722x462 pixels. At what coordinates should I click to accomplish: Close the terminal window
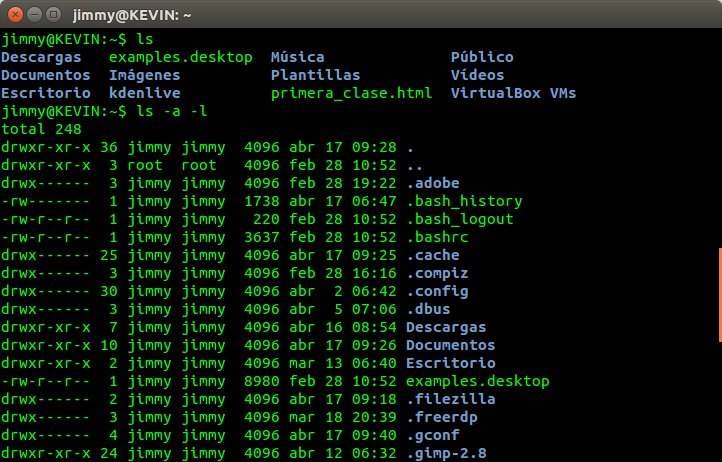point(15,15)
